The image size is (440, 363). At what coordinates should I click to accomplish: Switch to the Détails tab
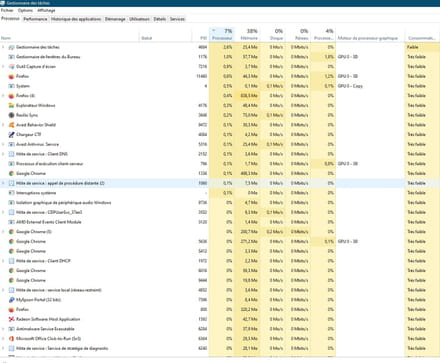(160, 19)
